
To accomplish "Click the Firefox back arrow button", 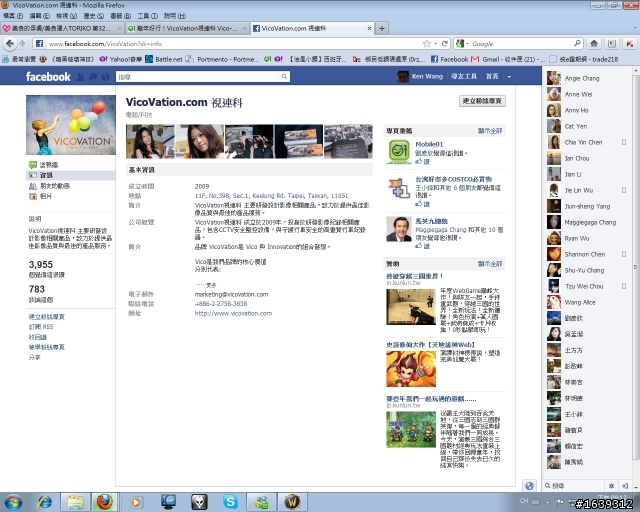I will [10, 43].
